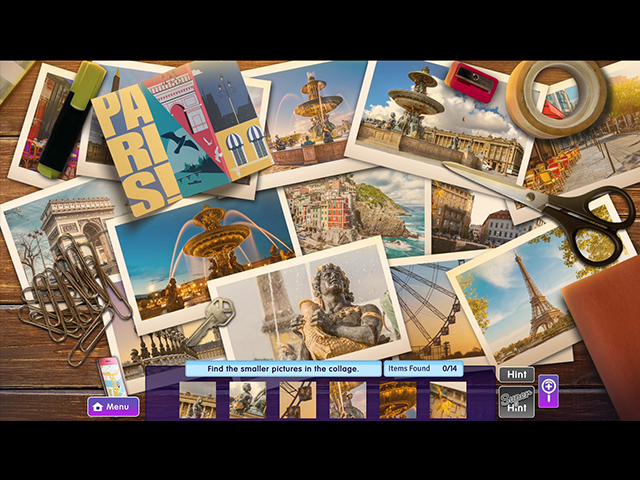Select the third thumbnail in the tray
640x480 pixels.
tap(298, 400)
